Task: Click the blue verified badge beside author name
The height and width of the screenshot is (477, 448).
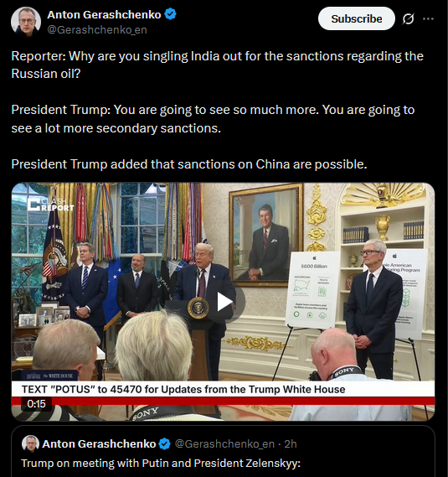Action: tap(170, 14)
